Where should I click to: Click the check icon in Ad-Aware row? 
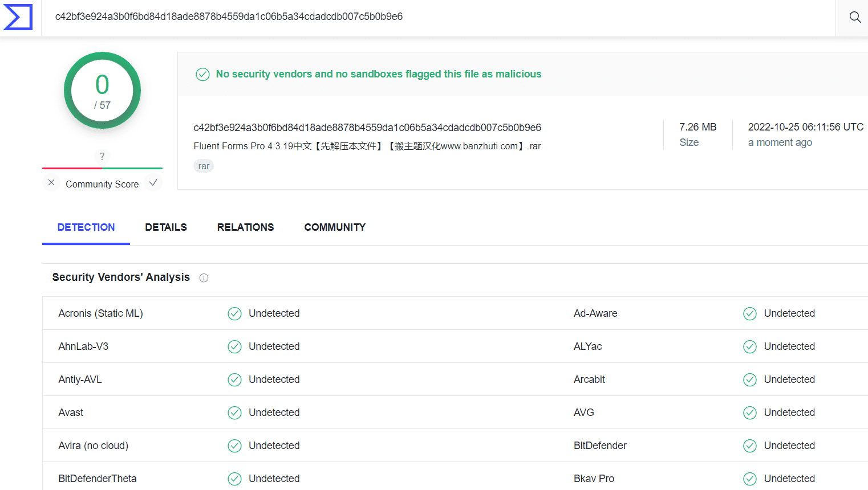pos(750,314)
